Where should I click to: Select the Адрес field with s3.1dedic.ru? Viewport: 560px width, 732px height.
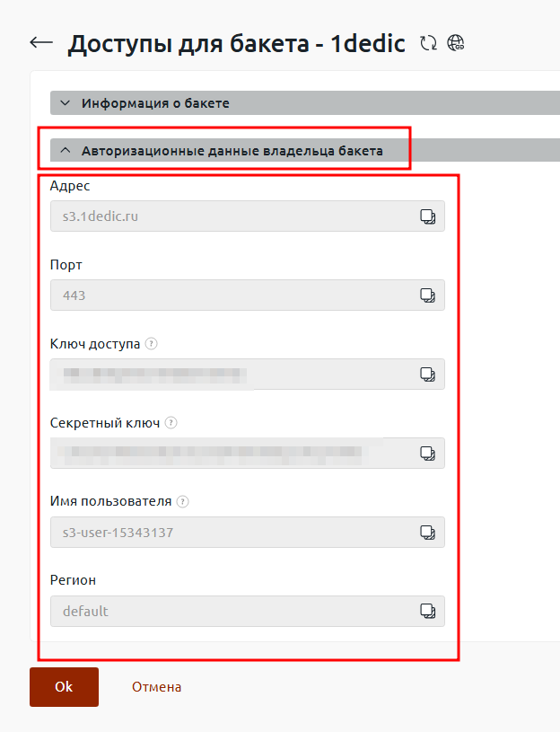(x=248, y=216)
